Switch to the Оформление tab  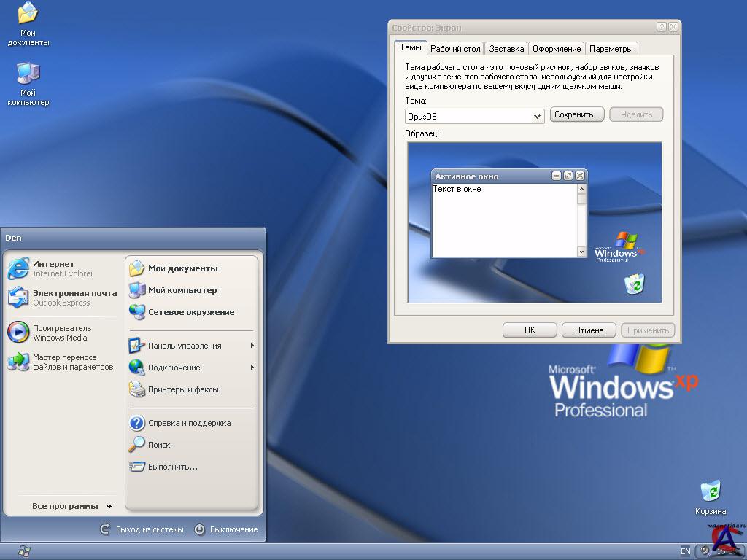(557, 49)
